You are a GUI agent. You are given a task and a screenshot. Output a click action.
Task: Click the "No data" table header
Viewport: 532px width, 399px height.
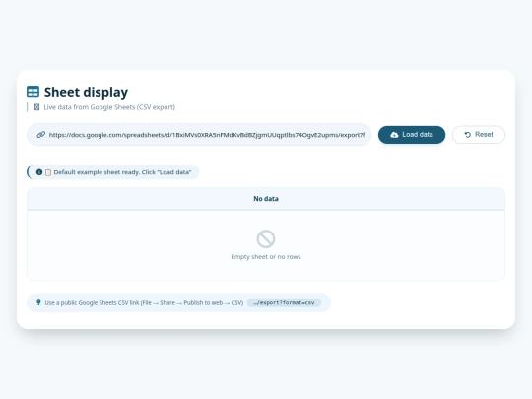[266, 199]
